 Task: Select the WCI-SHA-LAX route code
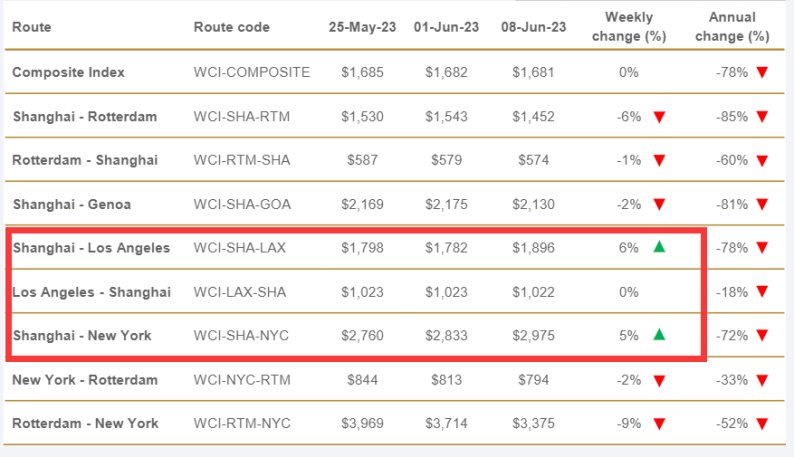pyautogui.click(x=241, y=248)
